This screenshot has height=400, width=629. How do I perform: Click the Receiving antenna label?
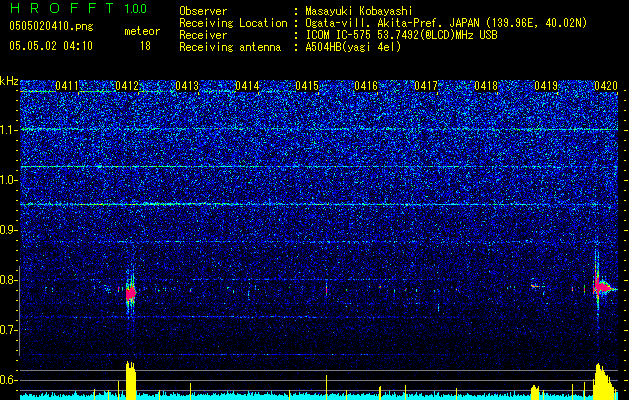click(230, 47)
